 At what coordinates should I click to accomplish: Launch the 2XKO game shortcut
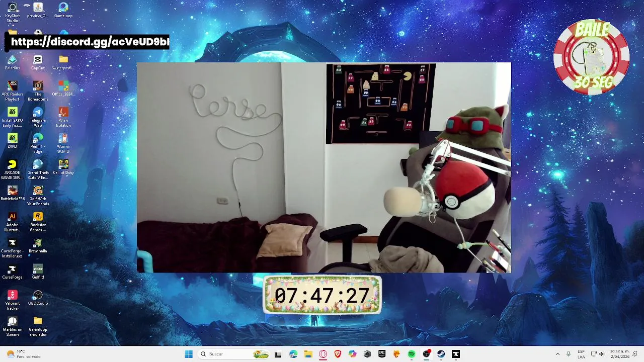click(x=12, y=141)
